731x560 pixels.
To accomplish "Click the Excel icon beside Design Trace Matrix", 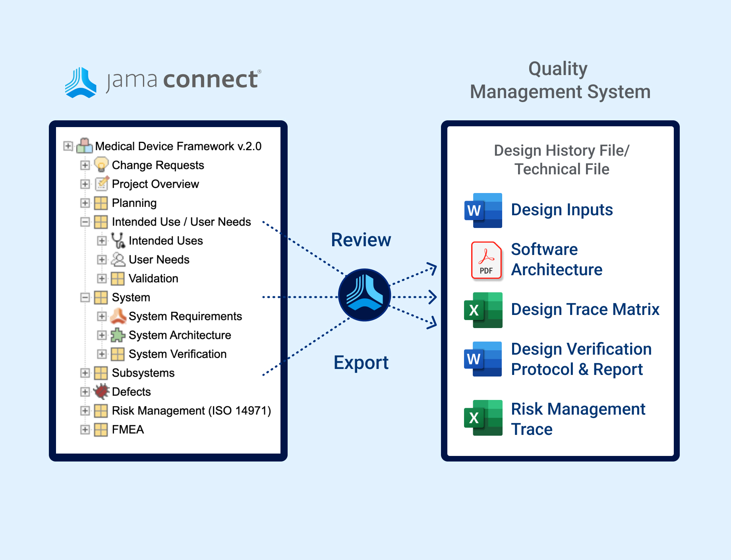I will tap(483, 310).
